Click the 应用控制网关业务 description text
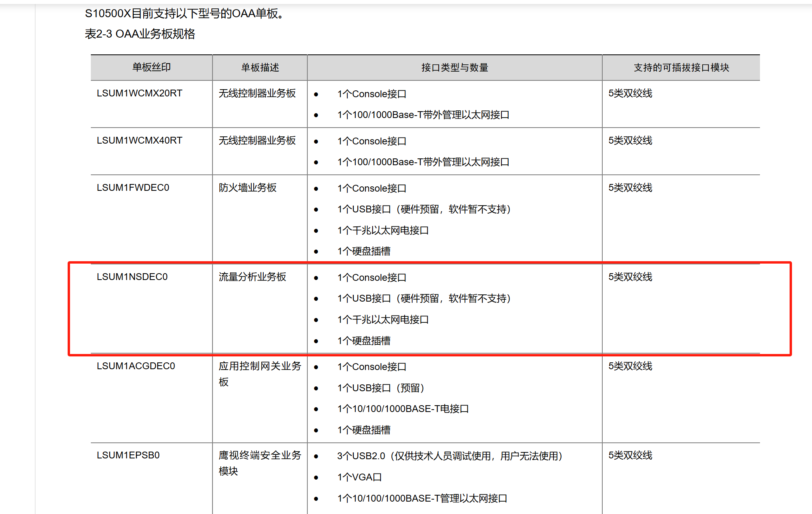This screenshot has width=812, height=514. pos(260,366)
